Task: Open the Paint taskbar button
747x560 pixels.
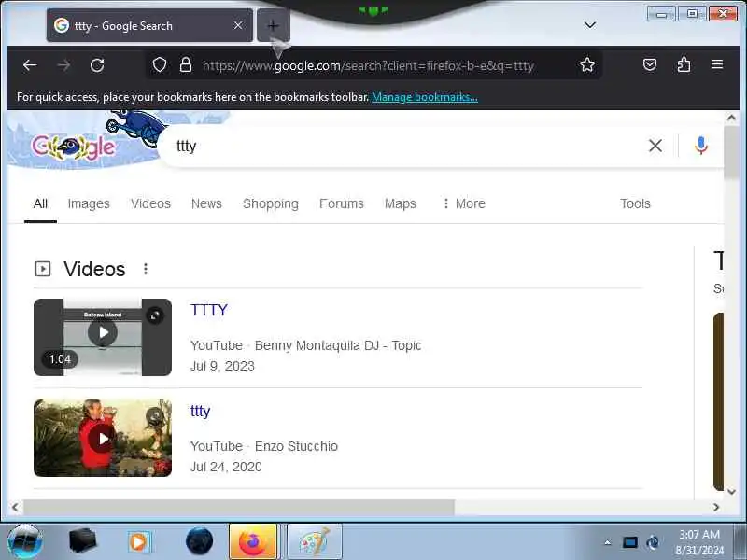Action: click(315, 542)
